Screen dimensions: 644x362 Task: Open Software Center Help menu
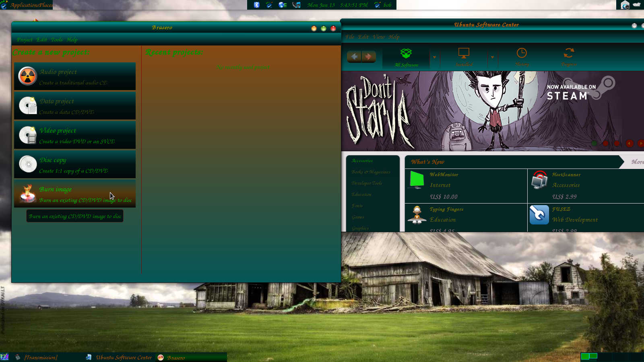point(394,37)
